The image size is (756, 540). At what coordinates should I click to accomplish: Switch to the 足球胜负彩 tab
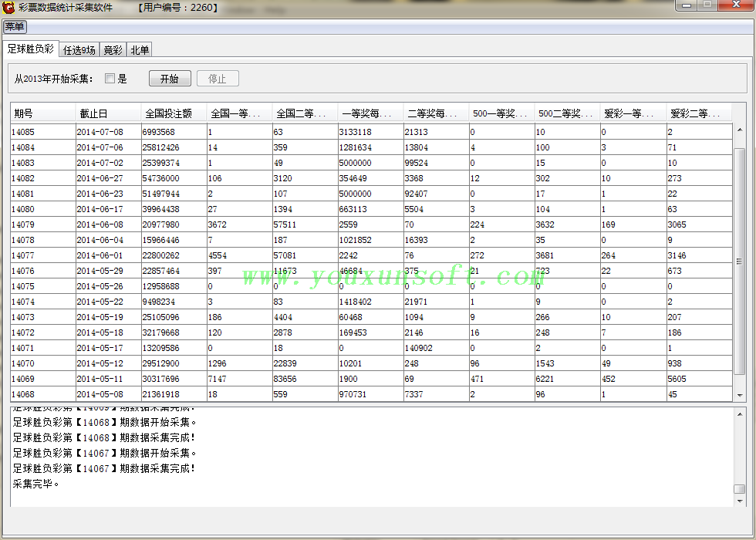[x=30, y=49]
